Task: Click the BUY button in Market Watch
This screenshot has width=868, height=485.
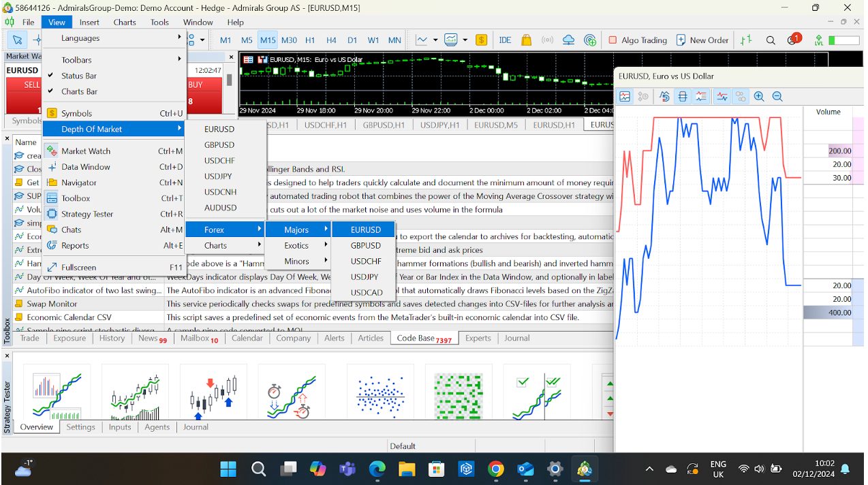Action: pos(204,95)
